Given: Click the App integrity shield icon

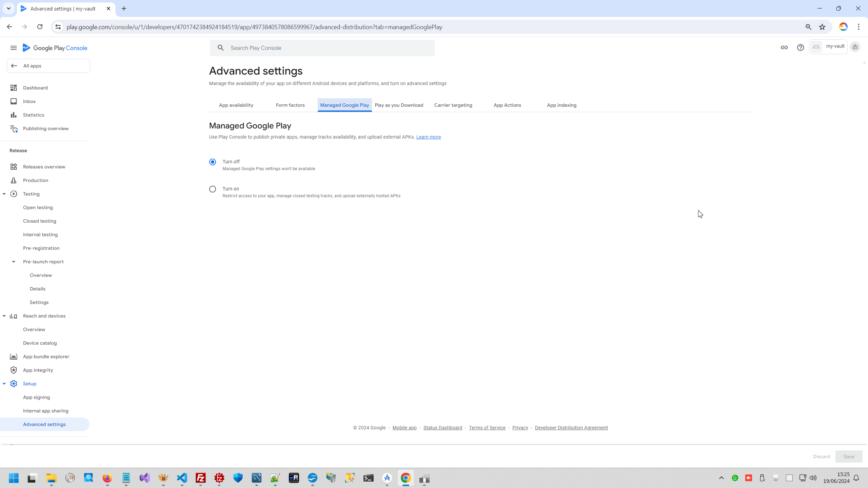Looking at the screenshot, I should (x=14, y=370).
